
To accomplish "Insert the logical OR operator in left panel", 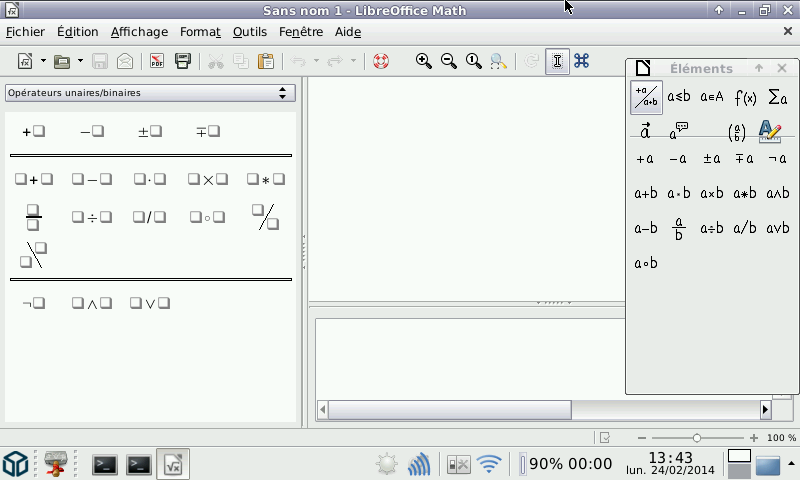I will (x=150, y=304).
